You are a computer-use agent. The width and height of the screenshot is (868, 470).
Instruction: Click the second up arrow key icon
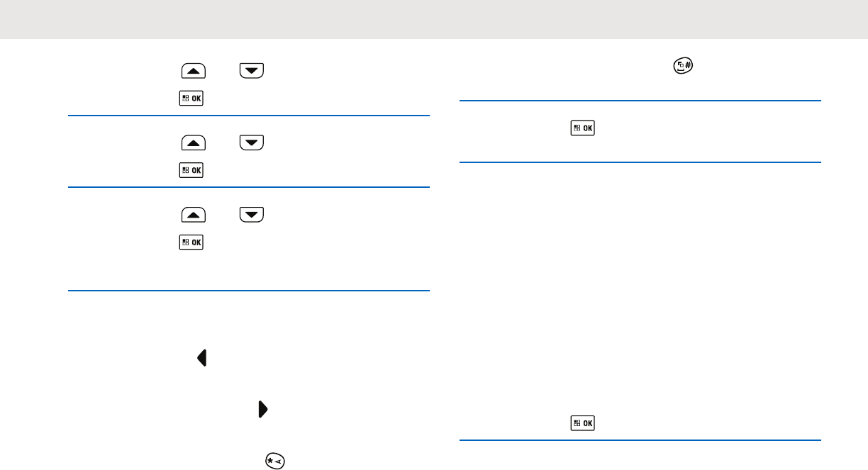pyautogui.click(x=194, y=142)
